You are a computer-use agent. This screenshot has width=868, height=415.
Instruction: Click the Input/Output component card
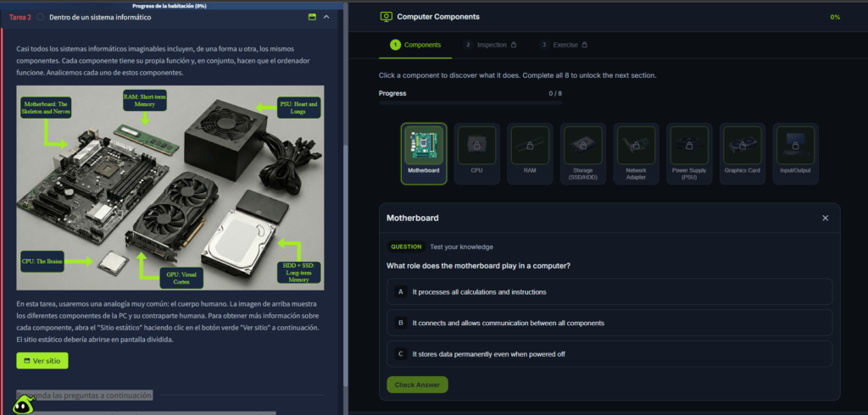point(795,152)
